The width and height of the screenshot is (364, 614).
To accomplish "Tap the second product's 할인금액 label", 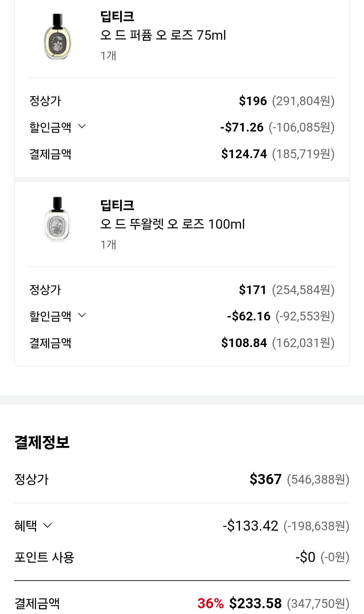I will [x=50, y=316].
